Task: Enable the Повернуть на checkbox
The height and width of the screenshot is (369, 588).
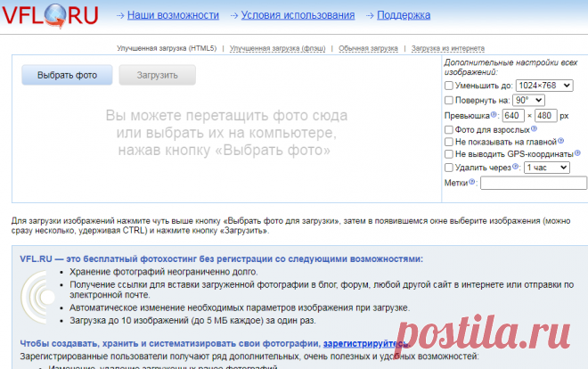Action: tap(449, 100)
